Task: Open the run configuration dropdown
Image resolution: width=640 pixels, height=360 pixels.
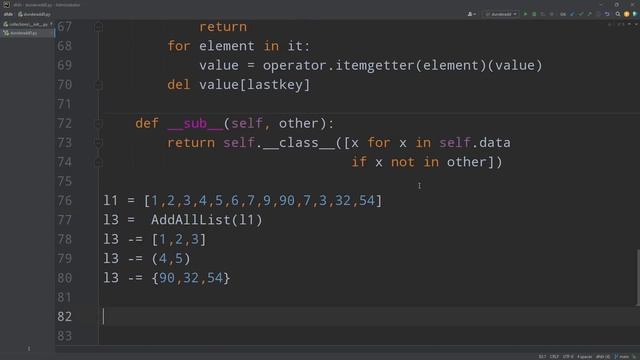Action: [x=500, y=14]
